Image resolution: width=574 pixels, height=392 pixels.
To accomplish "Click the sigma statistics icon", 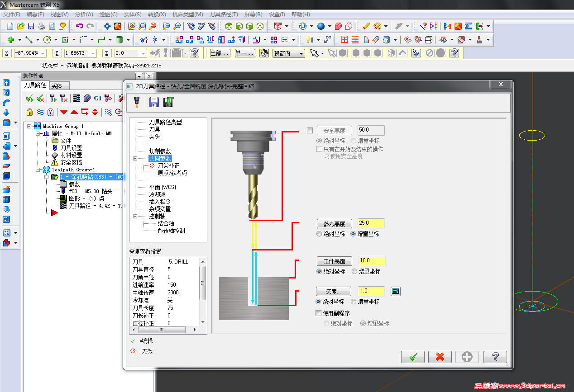I will tap(469, 26).
